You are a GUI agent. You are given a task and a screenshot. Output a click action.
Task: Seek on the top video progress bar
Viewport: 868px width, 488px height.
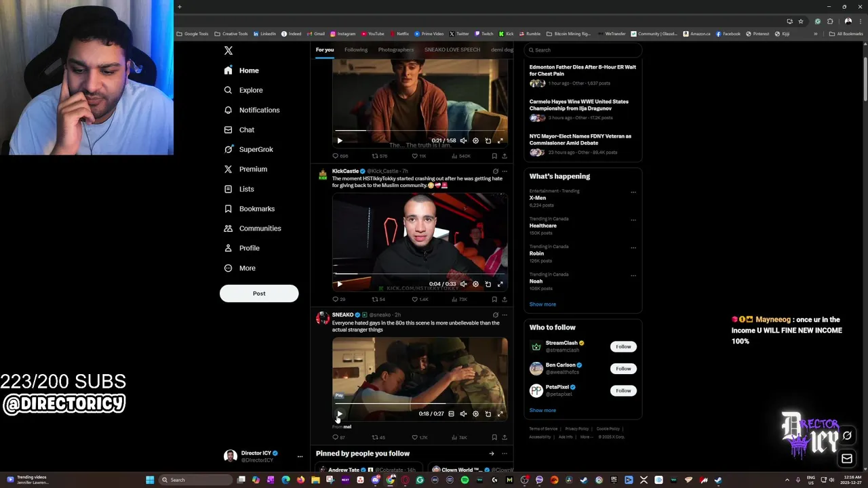(x=420, y=130)
